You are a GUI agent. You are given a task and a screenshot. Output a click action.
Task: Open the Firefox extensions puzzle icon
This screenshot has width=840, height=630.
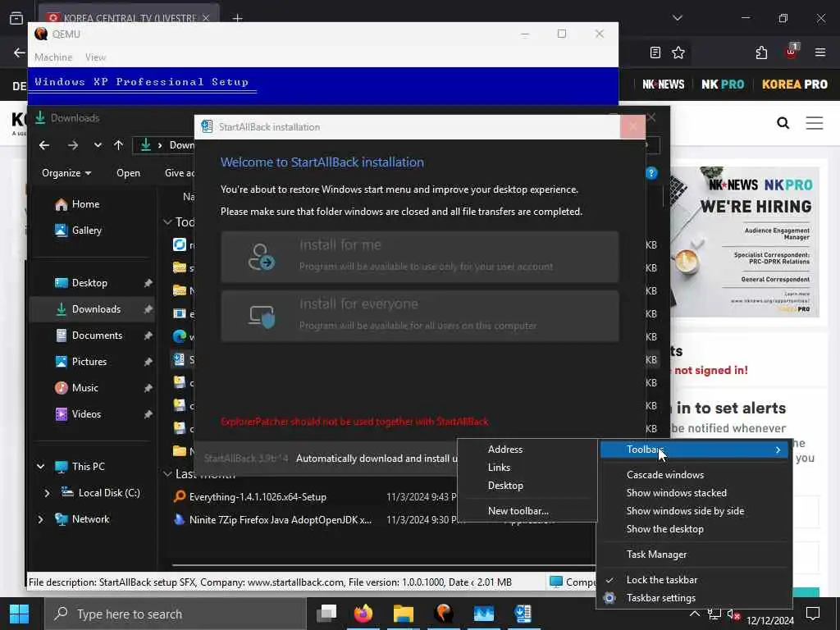point(761,52)
